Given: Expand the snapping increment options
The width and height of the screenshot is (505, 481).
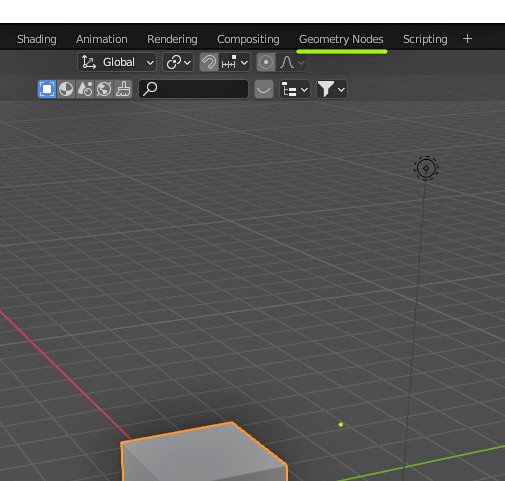Looking at the screenshot, I should (234, 62).
